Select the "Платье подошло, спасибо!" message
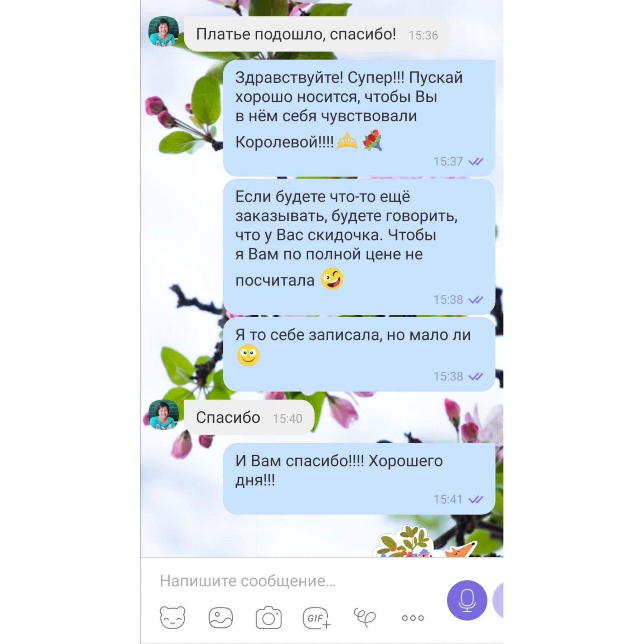Image resolution: width=644 pixels, height=644 pixels. tap(316, 34)
